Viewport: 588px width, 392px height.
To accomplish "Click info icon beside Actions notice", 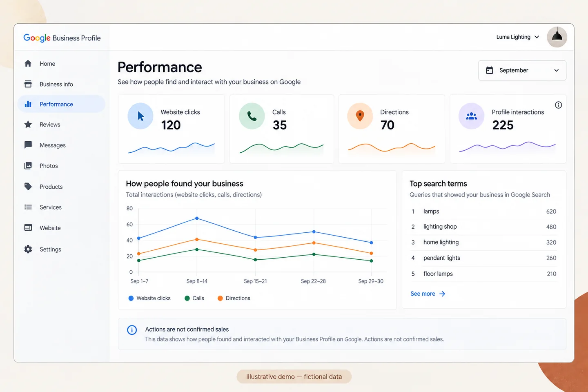I will point(132,330).
